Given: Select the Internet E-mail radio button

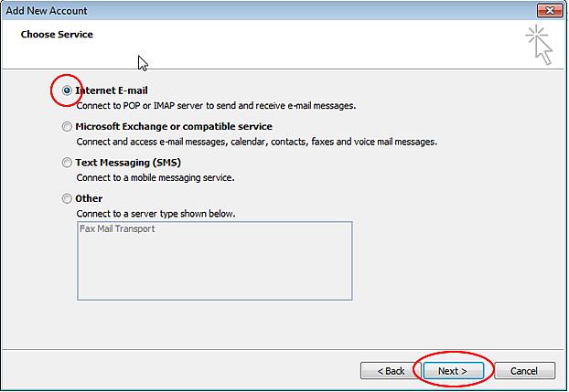Looking at the screenshot, I should 67,90.
